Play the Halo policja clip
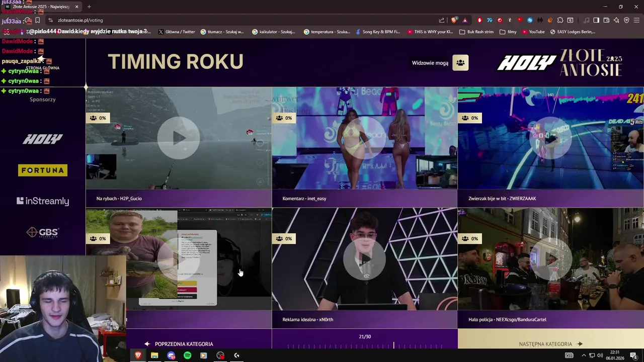 tap(551, 259)
